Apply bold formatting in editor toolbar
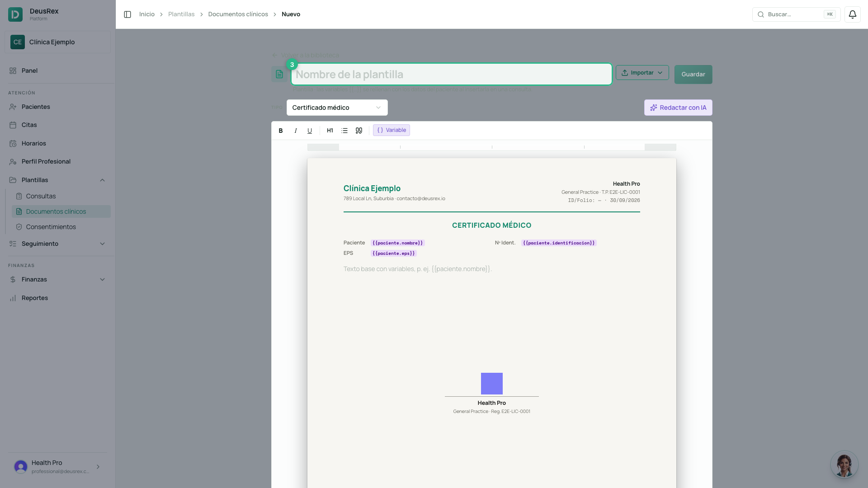The height and width of the screenshot is (488, 868). click(x=281, y=131)
